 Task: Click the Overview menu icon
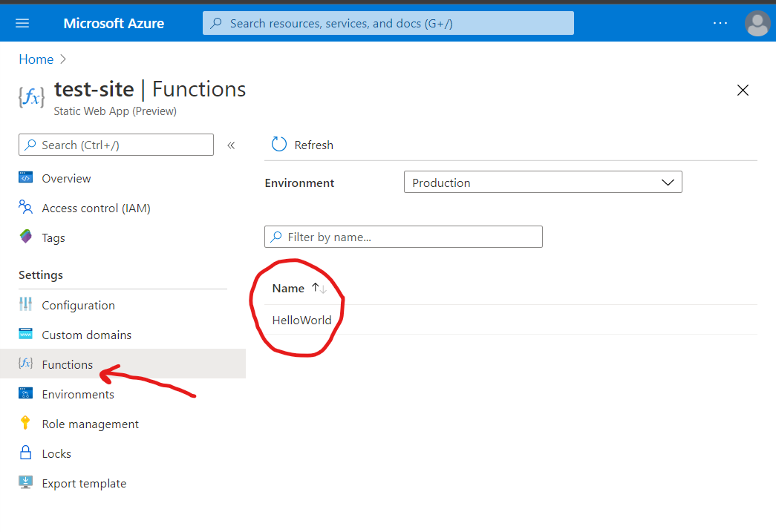pos(26,177)
